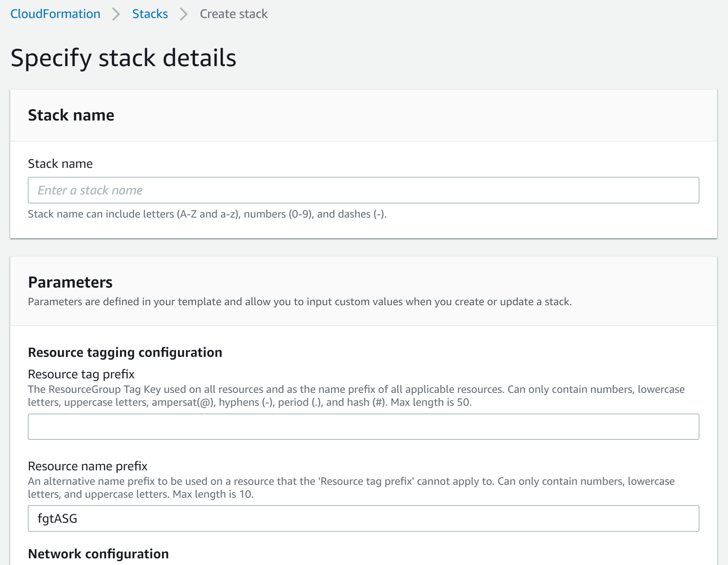Click the stack name validation hint text

(207, 214)
